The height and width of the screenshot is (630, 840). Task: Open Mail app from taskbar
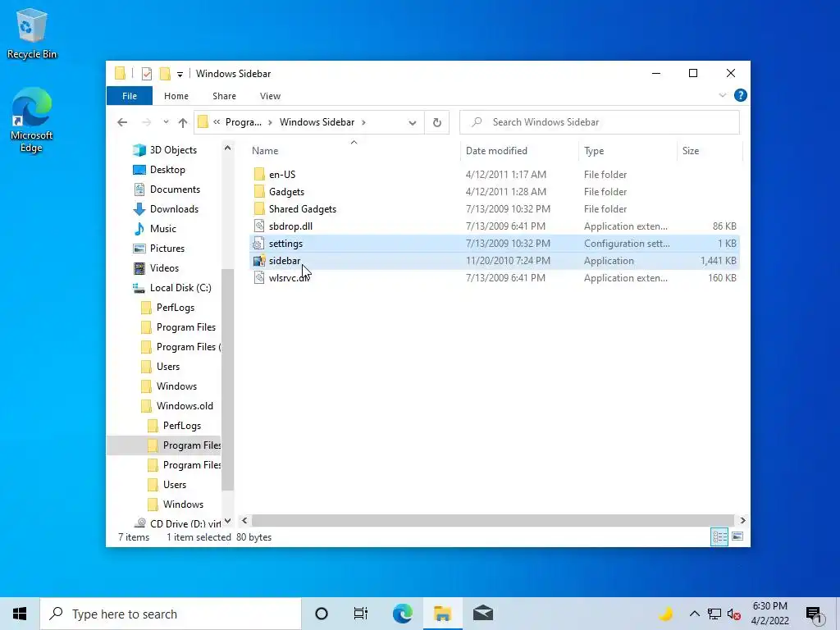coord(482,614)
